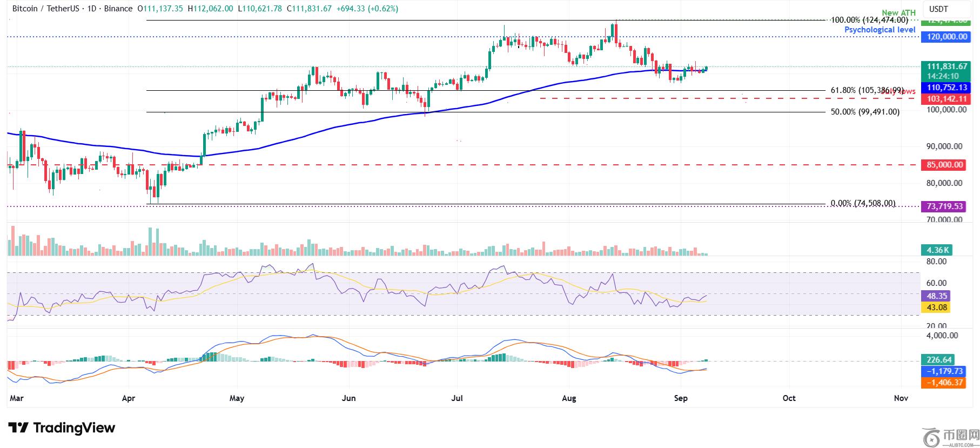980x448 pixels.
Task: Click the orange MACD signal label -1,406.37
Action: (944, 383)
